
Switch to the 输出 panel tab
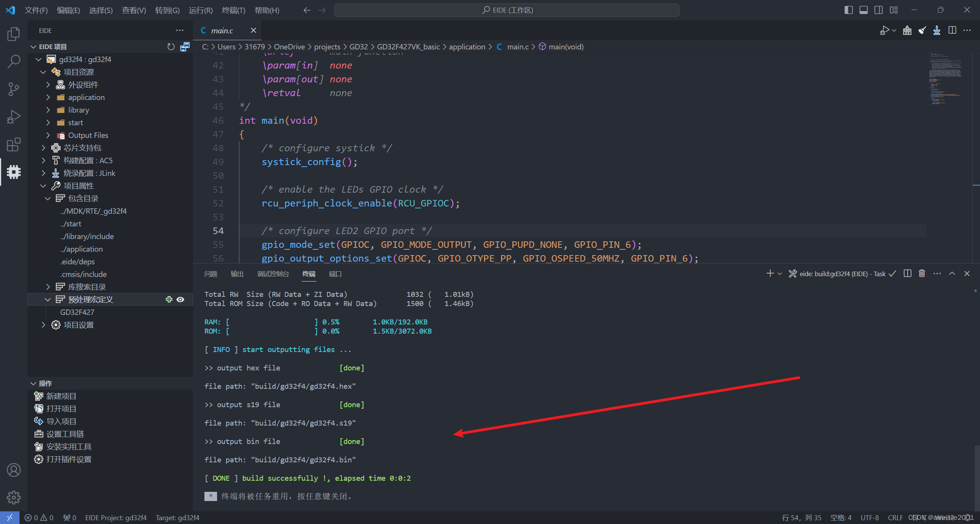click(x=237, y=274)
